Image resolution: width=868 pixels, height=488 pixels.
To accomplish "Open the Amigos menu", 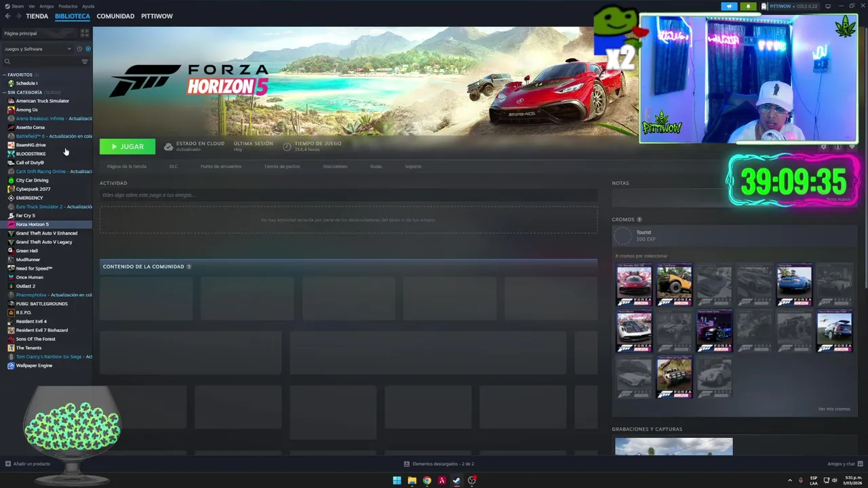I will click(47, 6).
